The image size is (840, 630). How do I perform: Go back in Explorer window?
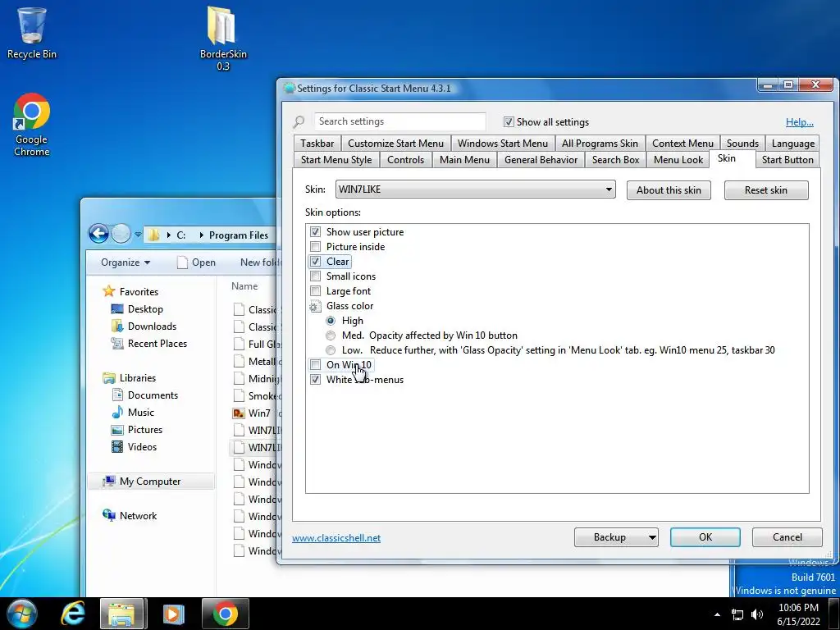point(98,234)
